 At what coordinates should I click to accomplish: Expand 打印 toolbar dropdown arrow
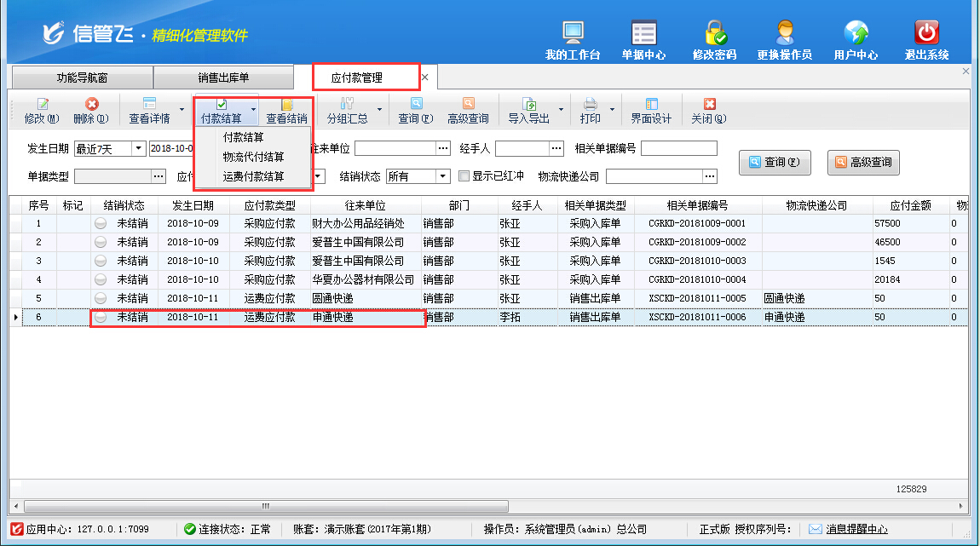(611, 111)
